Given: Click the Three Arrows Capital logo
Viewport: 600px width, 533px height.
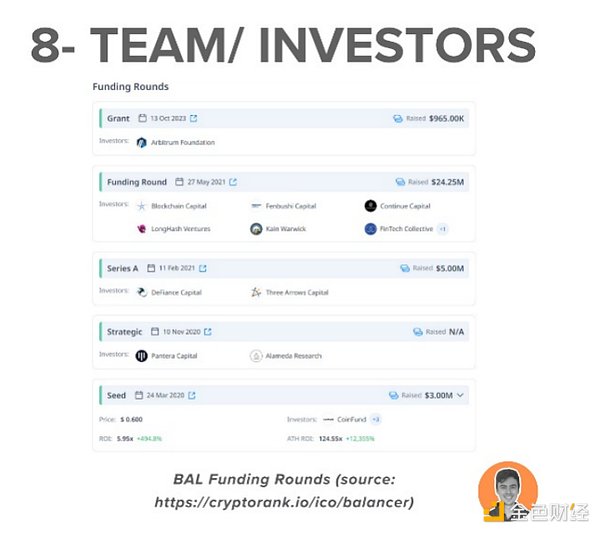Looking at the screenshot, I should pos(257,292).
